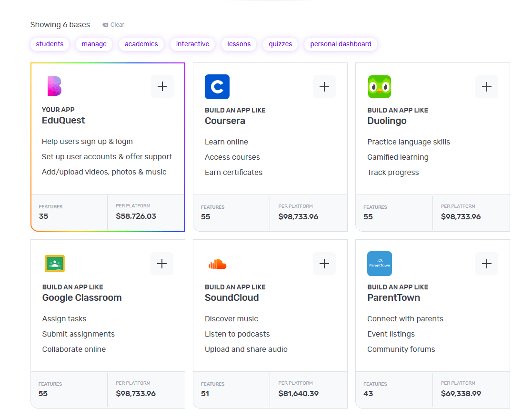Click 'Collaborate online' in Google Classroom card
This screenshot has height=420, width=532.
click(x=74, y=349)
